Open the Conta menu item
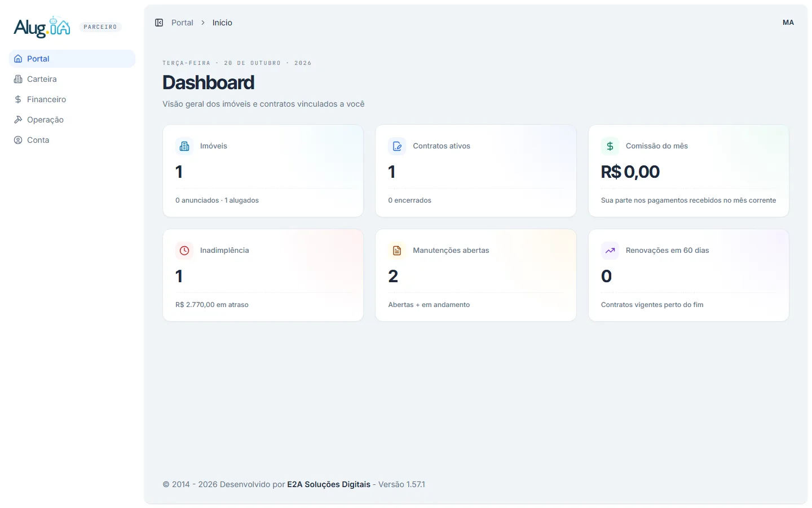The image size is (812, 508). (x=72, y=140)
